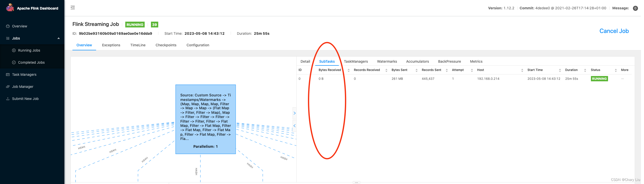644x184 pixels.
Task: Open the Metrics tab
Action: (476, 61)
